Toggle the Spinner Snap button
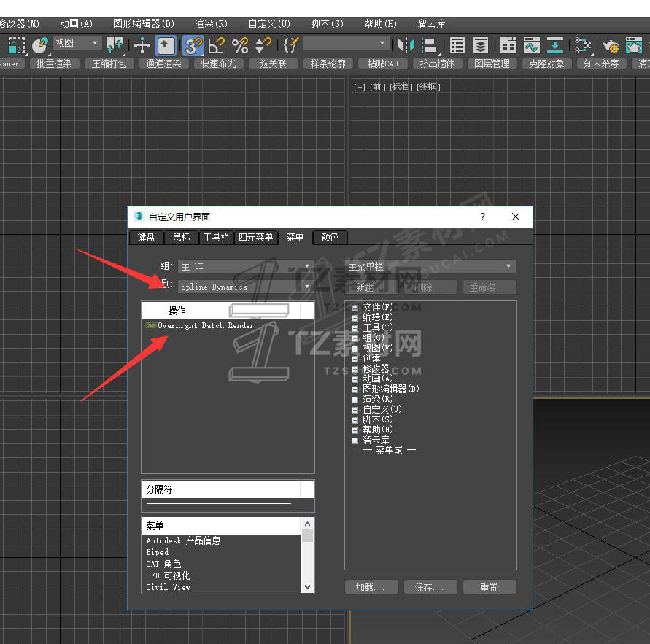Screen dimensions: 650x644 point(263,45)
